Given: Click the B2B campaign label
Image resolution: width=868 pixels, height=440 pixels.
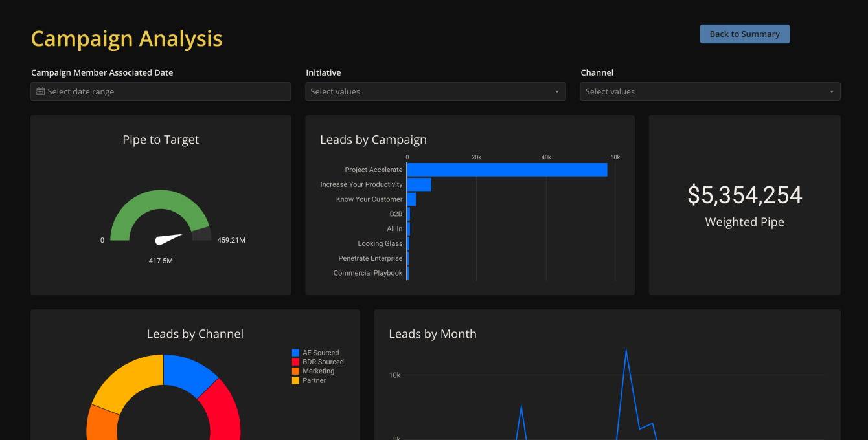Looking at the screenshot, I should click(396, 214).
